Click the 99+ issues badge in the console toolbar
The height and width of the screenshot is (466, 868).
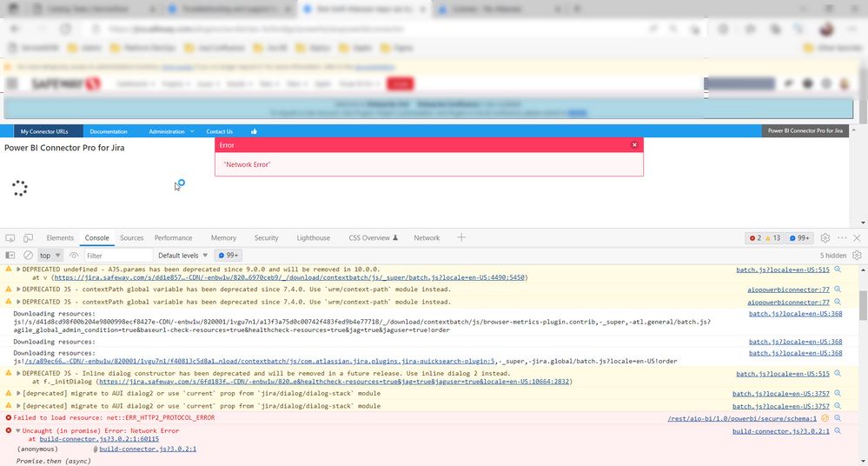tap(228, 256)
